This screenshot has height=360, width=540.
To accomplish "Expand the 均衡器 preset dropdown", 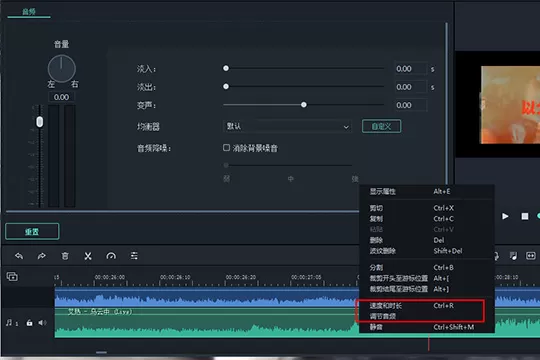I will 287,126.
